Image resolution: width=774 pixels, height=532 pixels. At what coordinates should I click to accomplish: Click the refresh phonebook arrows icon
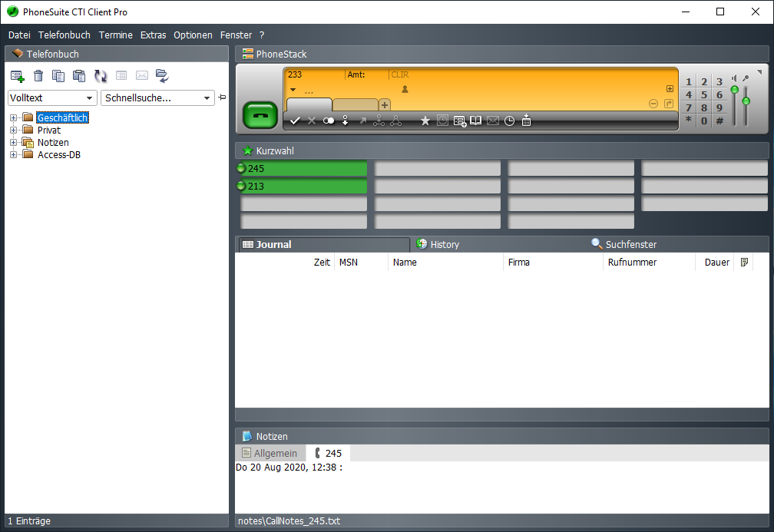(101, 75)
